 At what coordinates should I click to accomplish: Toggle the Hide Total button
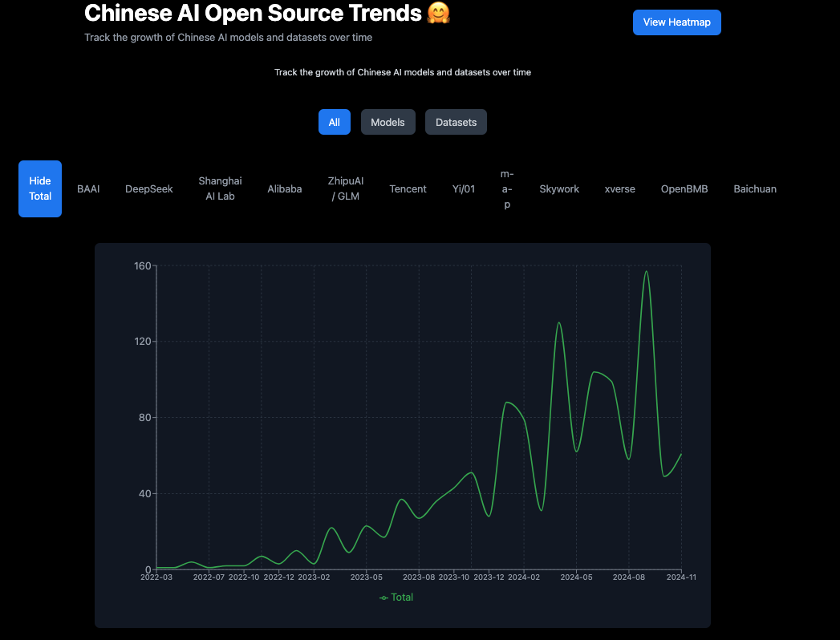(x=40, y=188)
